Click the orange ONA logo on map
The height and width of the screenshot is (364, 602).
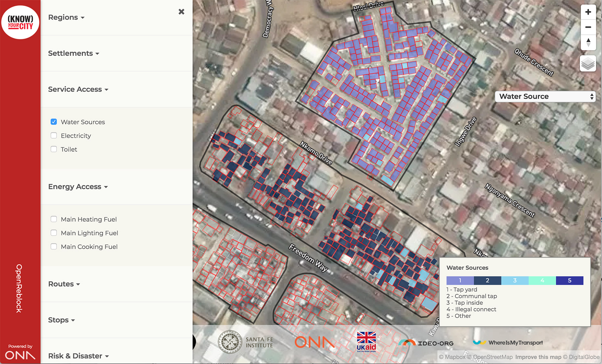pos(315,342)
